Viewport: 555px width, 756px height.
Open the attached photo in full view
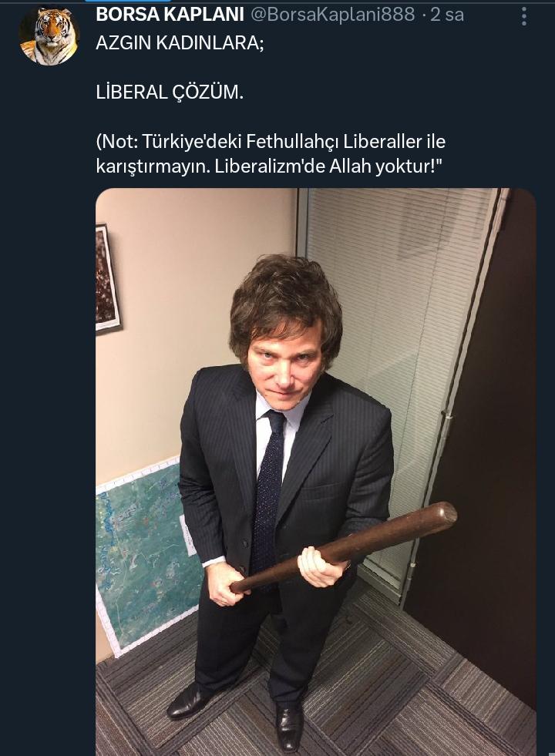pyautogui.click(x=316, y=472)
